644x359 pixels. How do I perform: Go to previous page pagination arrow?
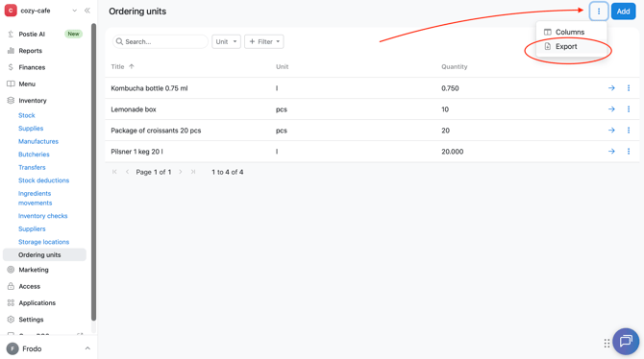(x=127, y=172)
